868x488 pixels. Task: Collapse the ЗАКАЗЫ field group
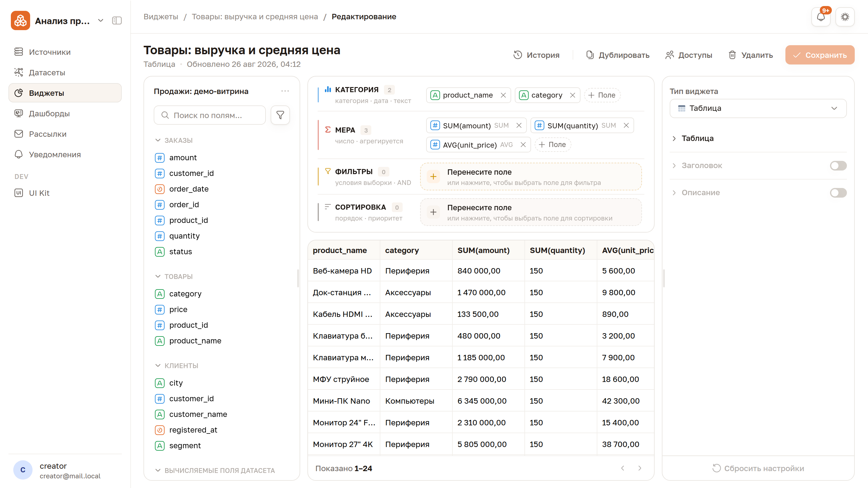174,140
